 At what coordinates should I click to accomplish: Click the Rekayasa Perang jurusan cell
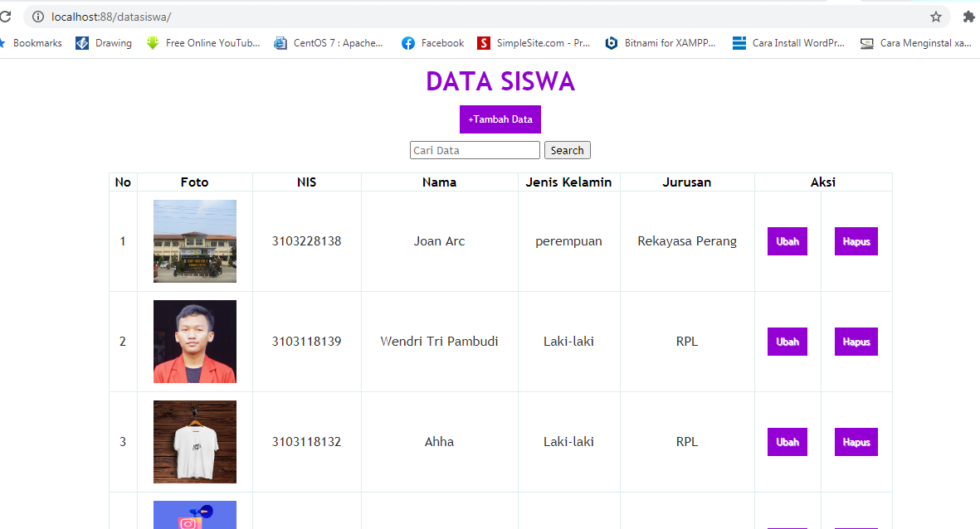click(x=687, y=242)
